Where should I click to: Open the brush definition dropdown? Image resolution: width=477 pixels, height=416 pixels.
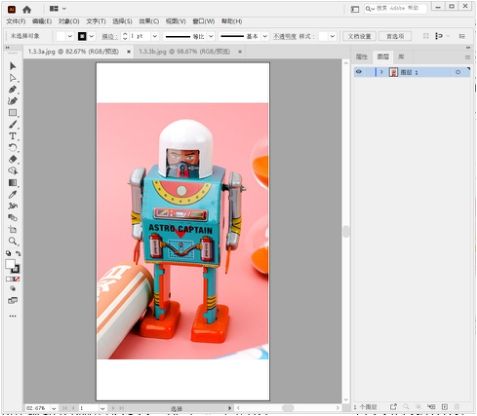[265, 36]
